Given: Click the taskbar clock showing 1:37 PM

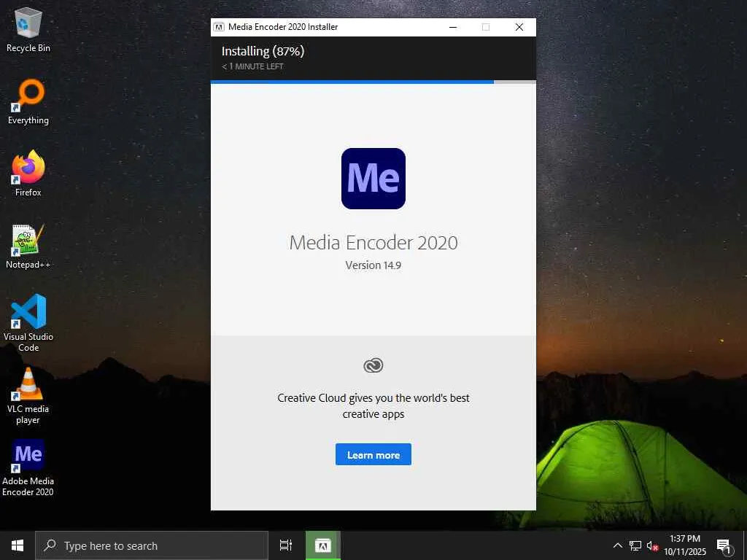Looking at the screenshot, I should tap(685, 545).
